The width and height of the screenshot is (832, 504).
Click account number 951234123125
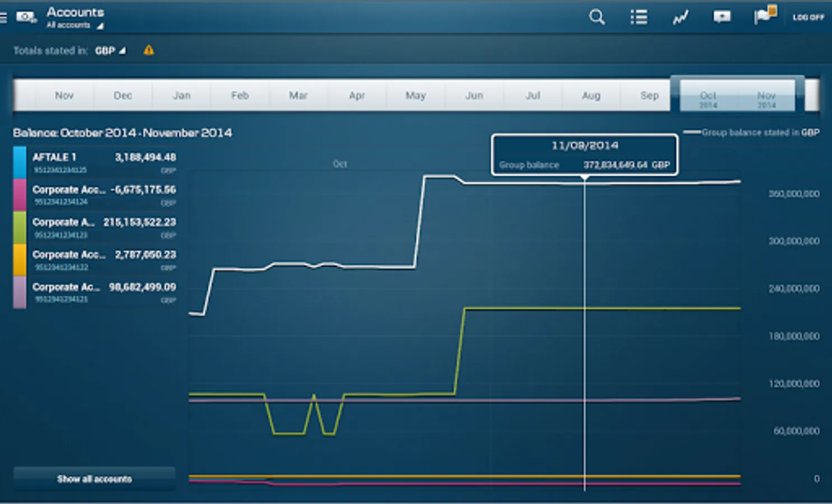point(60,170)
